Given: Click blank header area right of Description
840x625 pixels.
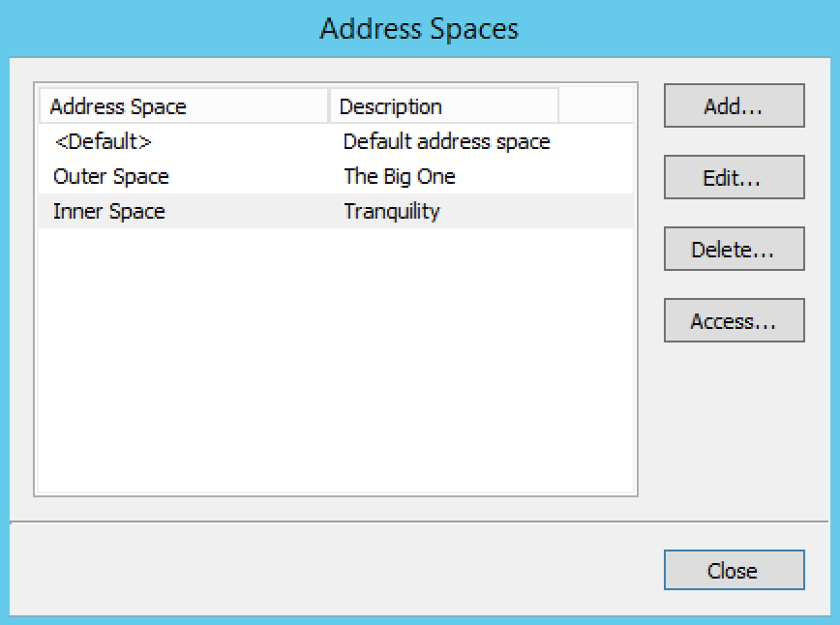Looking at the screenshot, I should (x=596, y=106).
